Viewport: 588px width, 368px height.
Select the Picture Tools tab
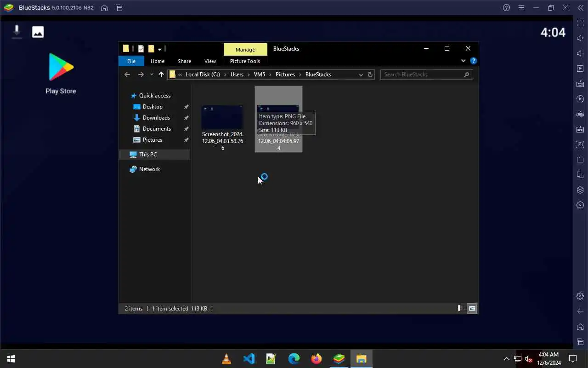245,61
